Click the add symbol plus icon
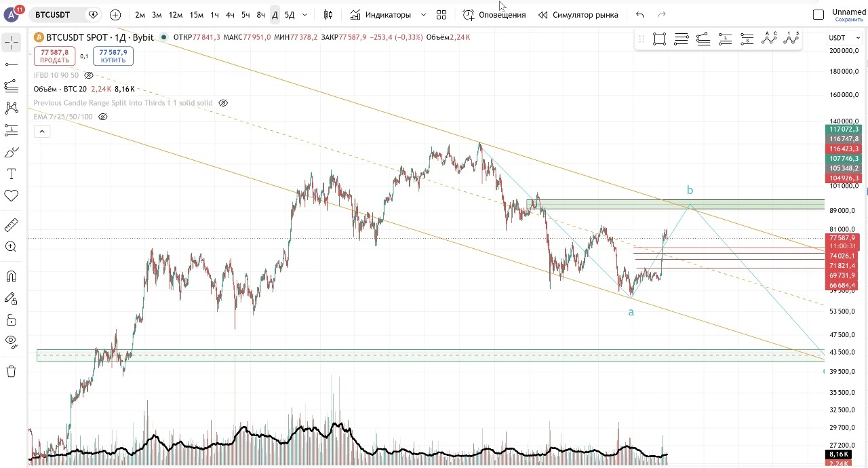 [x=115, y=14]
